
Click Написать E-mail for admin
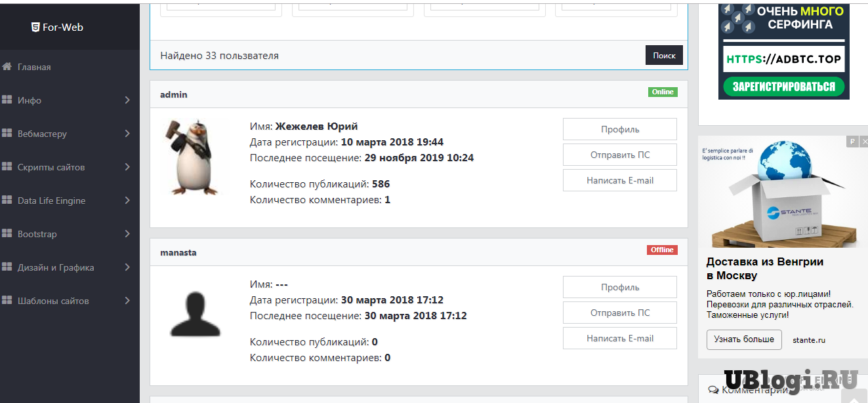click(x=619, y=180)
